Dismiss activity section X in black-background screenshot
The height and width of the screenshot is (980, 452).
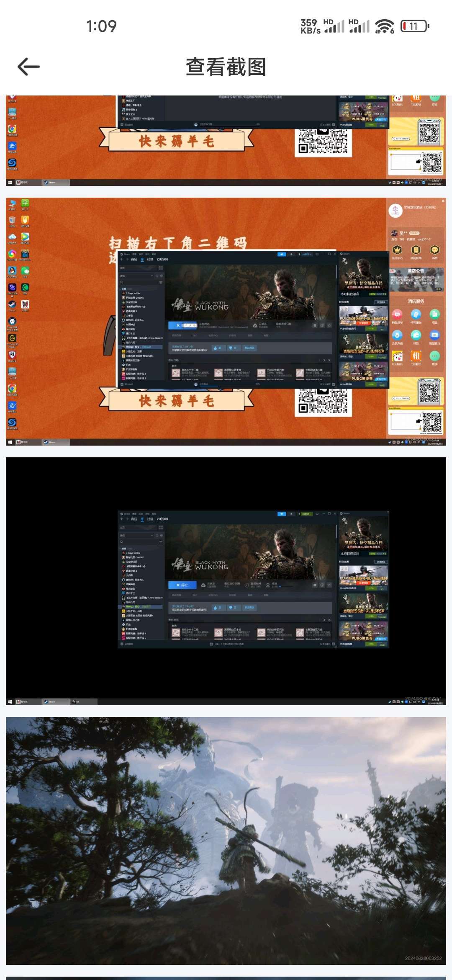(x=329, y=620)
